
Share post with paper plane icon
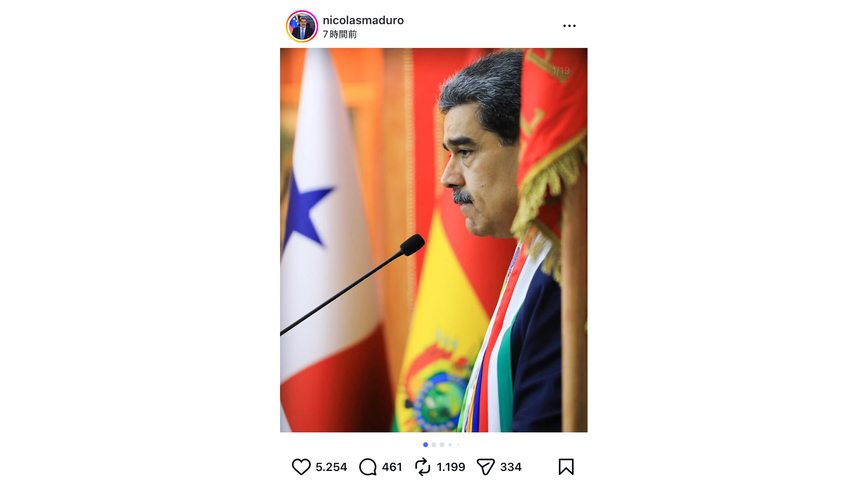[x=486, y=467]
